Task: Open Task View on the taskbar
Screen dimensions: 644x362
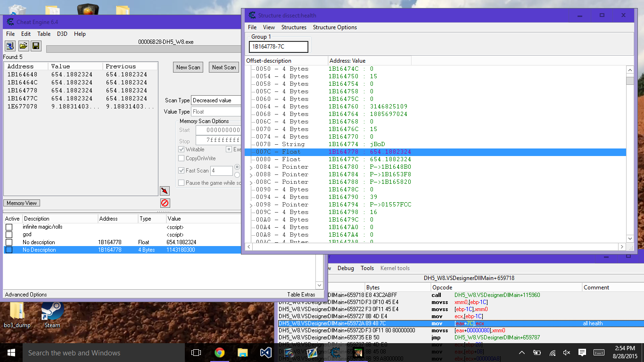Action: [x=196, y=353]
